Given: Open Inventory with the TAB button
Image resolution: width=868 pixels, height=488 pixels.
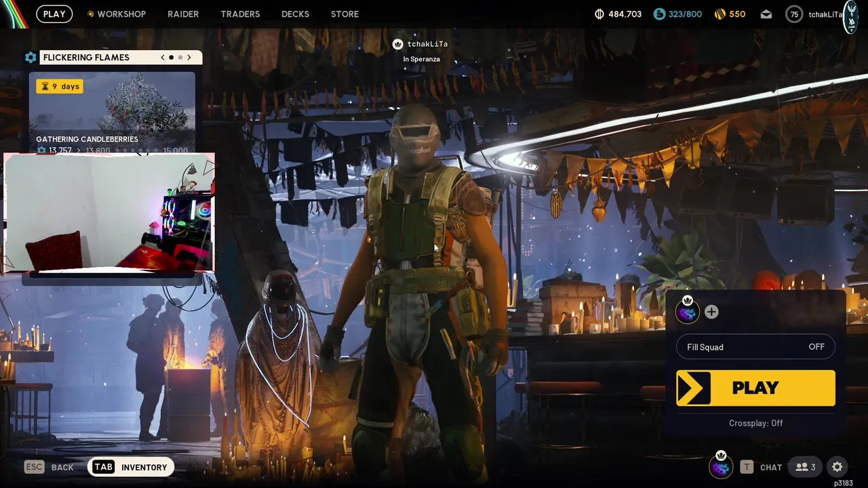Looking at the screenshot, I should [130, 467].
